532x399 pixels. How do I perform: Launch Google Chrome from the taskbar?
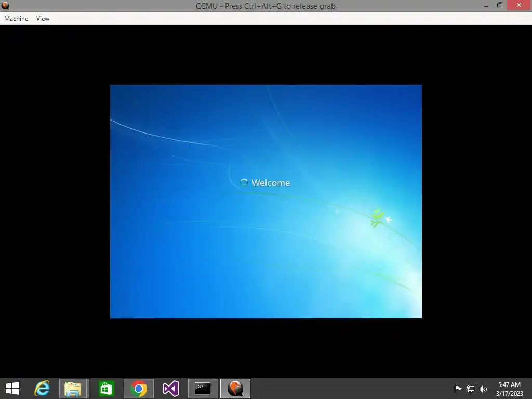[138, 389]
